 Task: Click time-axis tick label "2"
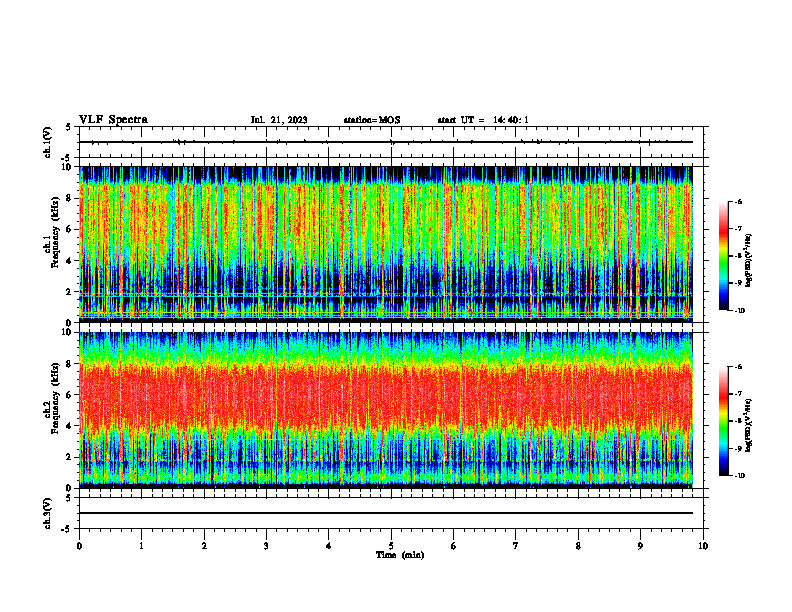point(204,546)
